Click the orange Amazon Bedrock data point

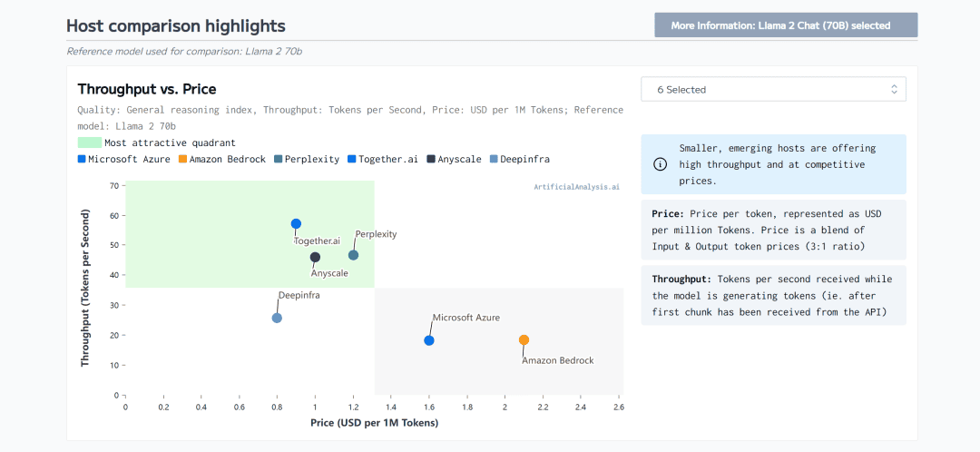click(x=524, y=340)
